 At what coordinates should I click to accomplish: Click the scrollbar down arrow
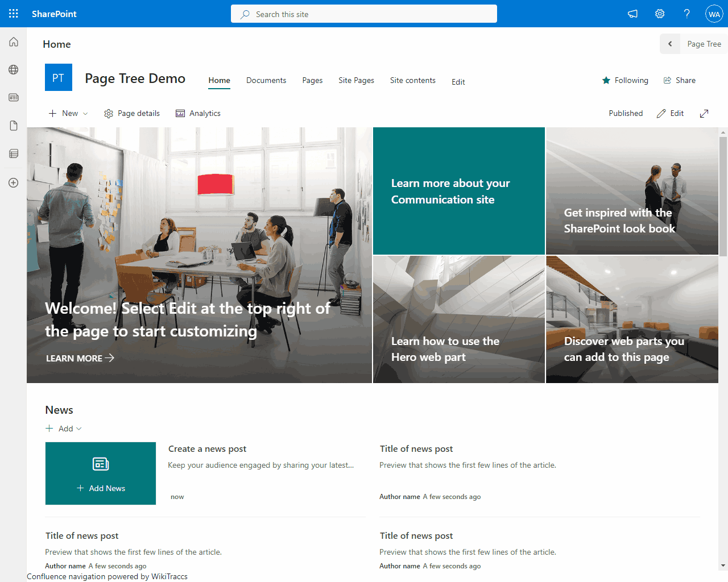723,566
